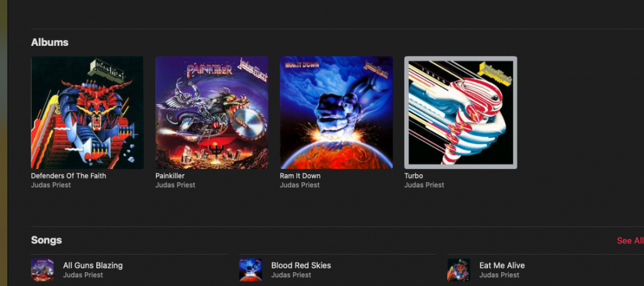The height and width of the screenshot is (286, 644).
Task: Open the Defenders Of The Faith album cover
Action: click(x=87, y=113)
